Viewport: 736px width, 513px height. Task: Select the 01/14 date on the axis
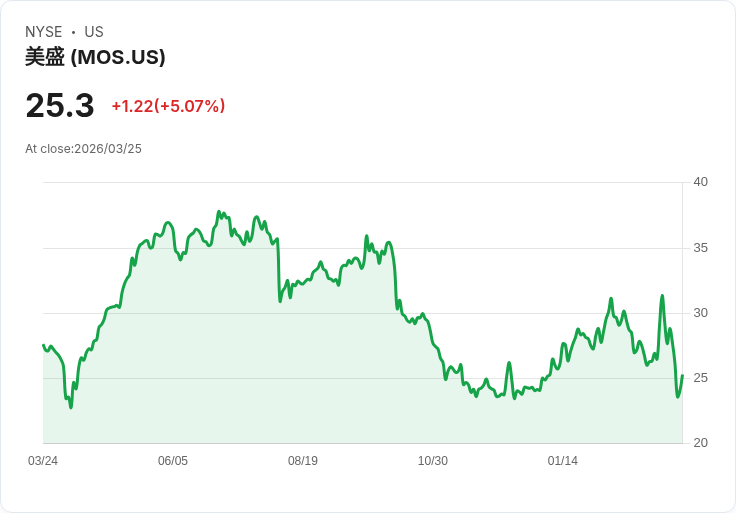point(563,461)
